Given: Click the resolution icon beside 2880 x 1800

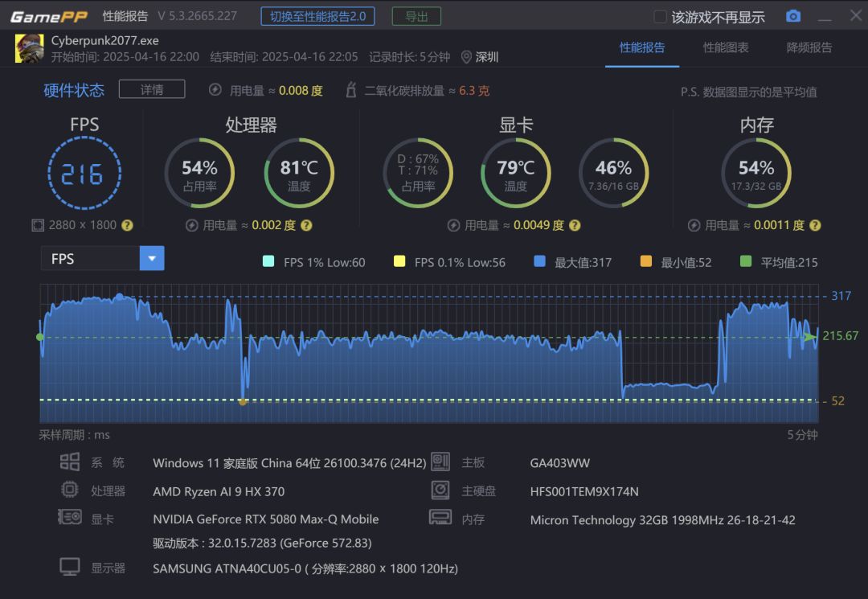Looking at the screenshot, I should [38, 225].
